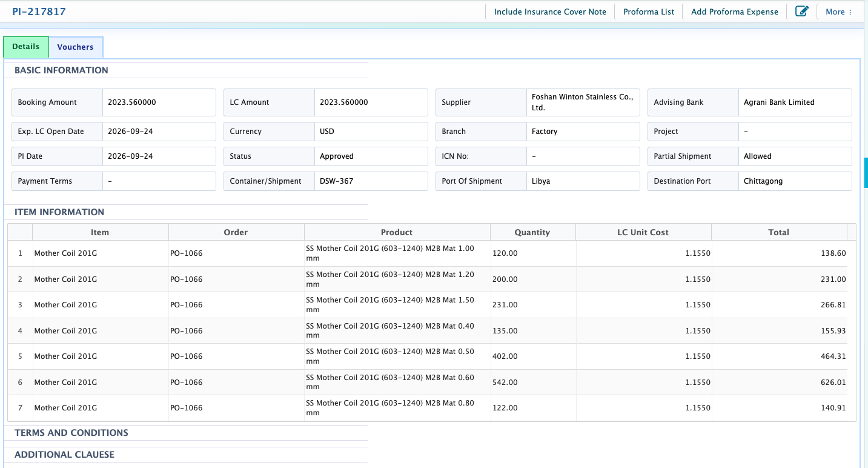This screenshot has height=468, width=868.
Task: Click quantity 402.00 in row 5
Action: [x=505, y=356]
